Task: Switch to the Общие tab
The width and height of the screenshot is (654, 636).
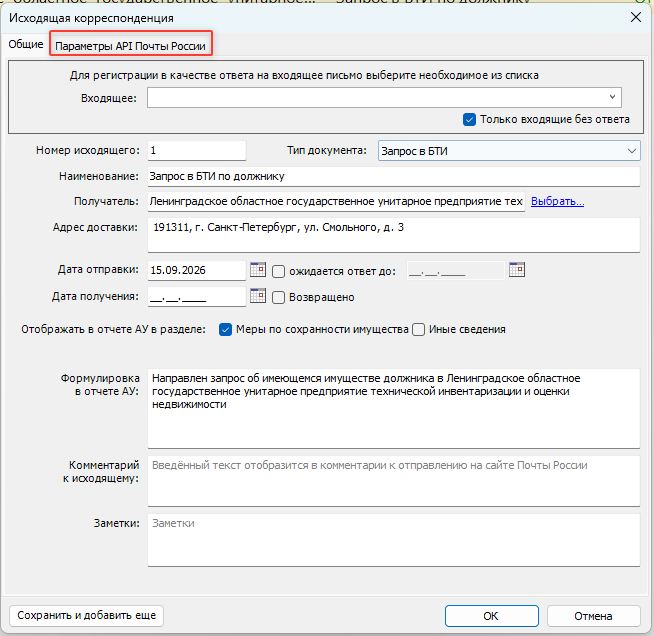Action: [26, 44]
